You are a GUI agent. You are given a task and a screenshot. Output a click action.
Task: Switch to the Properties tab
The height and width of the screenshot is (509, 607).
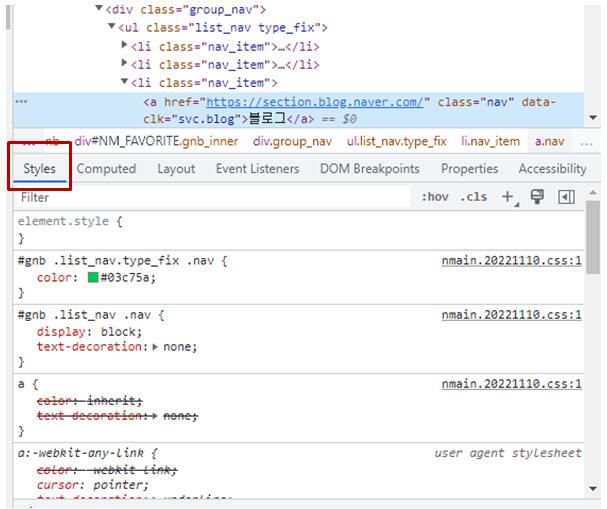point(470,169)
